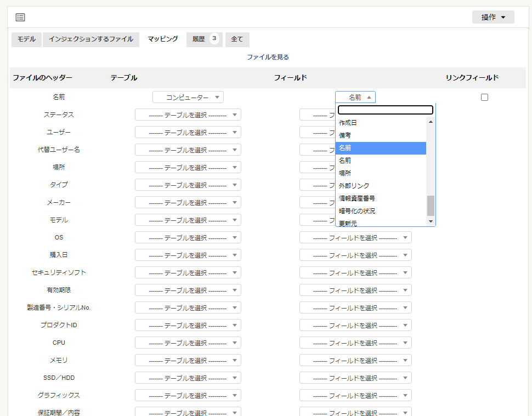Viewport: 532px width, 416px height.
Task: Click the list view icon at top left
Action: pos(20,18)
